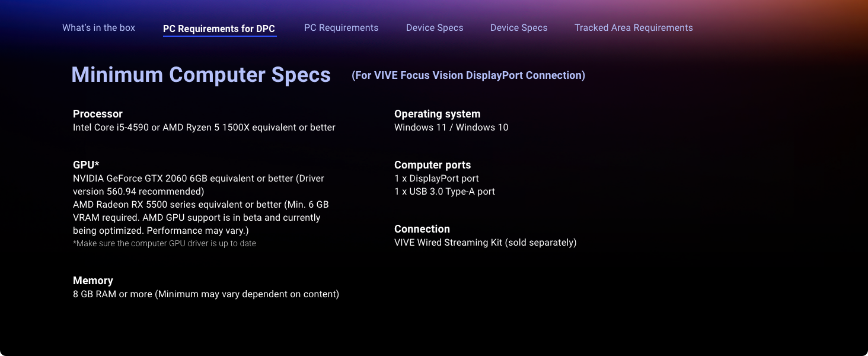Click the VIVE Focus Vision DisplayPort Connection subtitle

click(468, 75)
